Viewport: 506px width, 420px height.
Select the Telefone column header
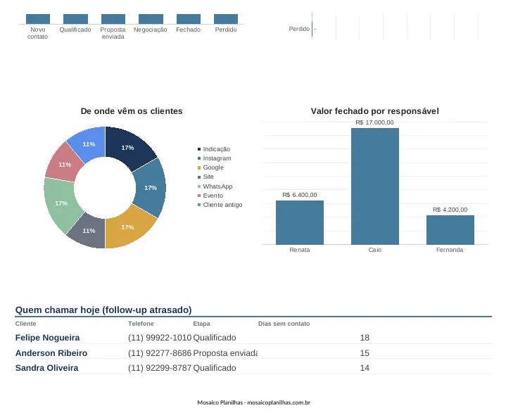click(x=141, y=324)
